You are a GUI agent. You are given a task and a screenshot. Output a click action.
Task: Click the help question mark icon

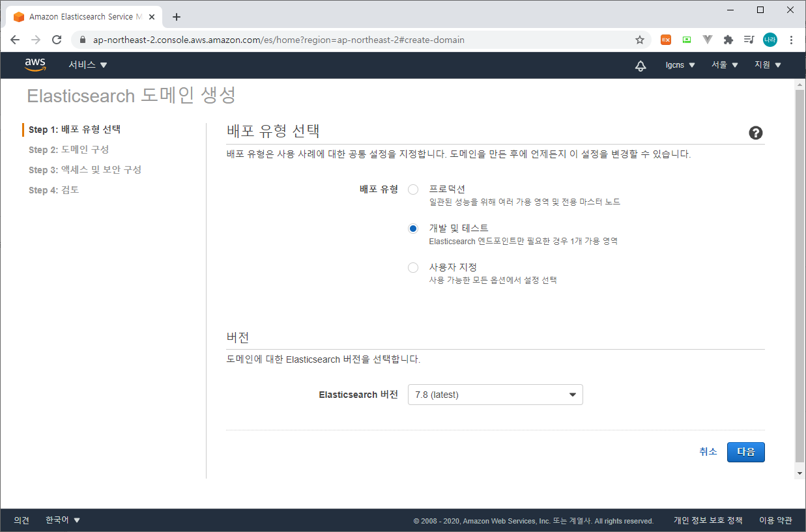[x=756, y=133]
